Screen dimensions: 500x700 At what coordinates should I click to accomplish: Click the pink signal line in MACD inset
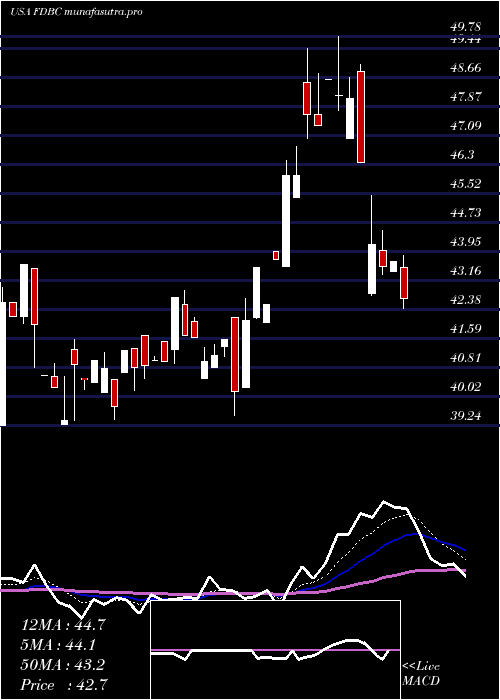pyautogui.click(x=275, y=650)
